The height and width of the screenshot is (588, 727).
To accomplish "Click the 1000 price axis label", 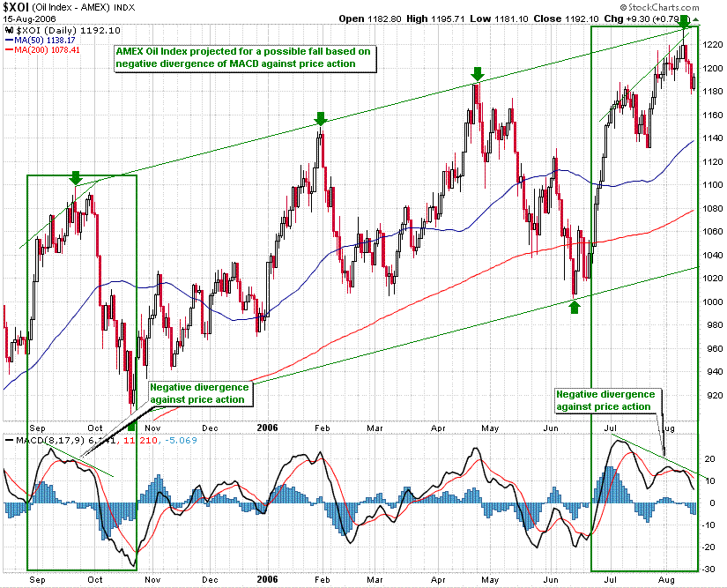I will click(x=713, y=301).
